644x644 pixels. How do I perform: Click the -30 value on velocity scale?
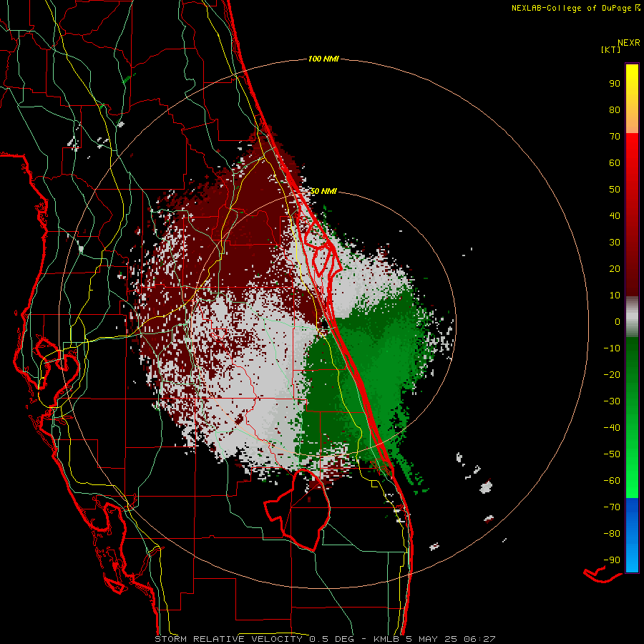point(612,401)
